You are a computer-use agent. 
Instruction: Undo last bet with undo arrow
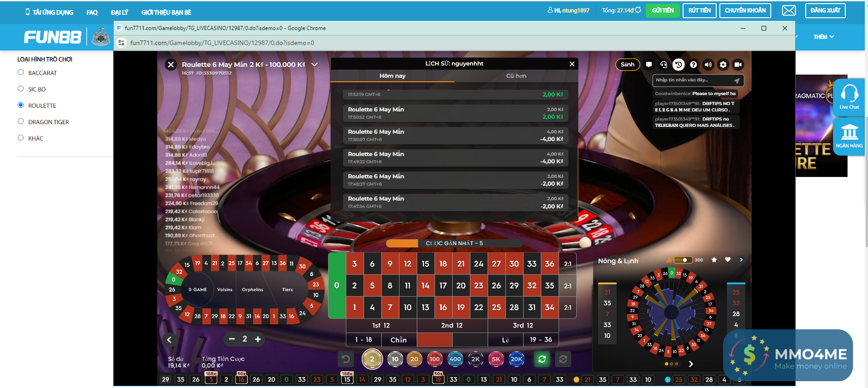coord(345,359)
